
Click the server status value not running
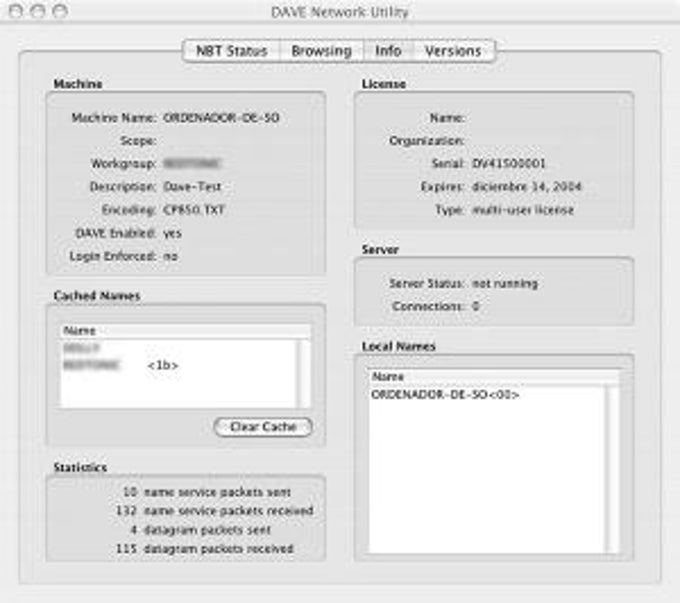[505, 284]
